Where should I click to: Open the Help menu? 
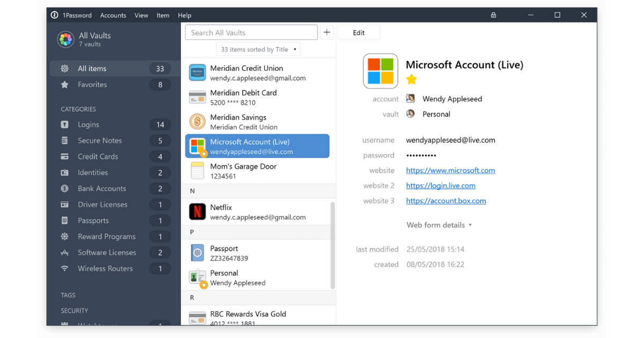point(185,15)
